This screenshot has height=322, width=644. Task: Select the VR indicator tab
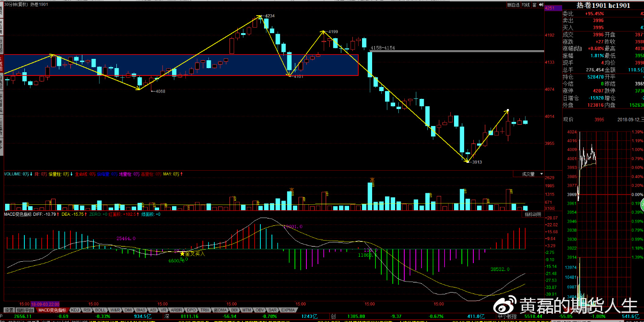pyautogui.click(x=164, y=310)
